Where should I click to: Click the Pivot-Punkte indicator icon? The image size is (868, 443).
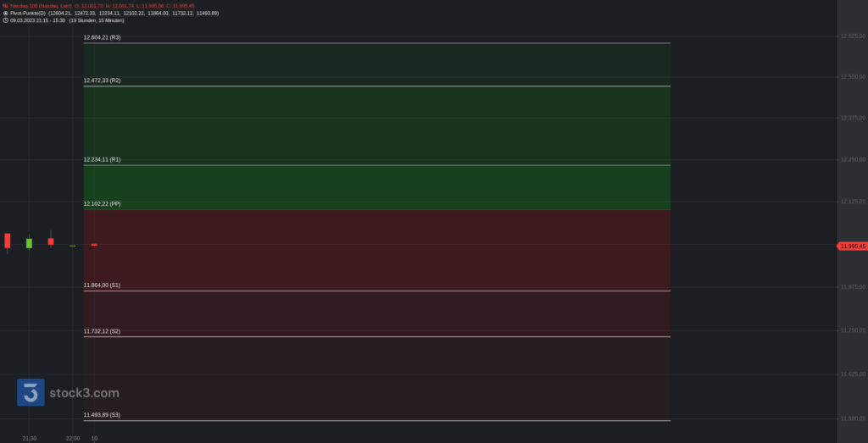point(6,14)
